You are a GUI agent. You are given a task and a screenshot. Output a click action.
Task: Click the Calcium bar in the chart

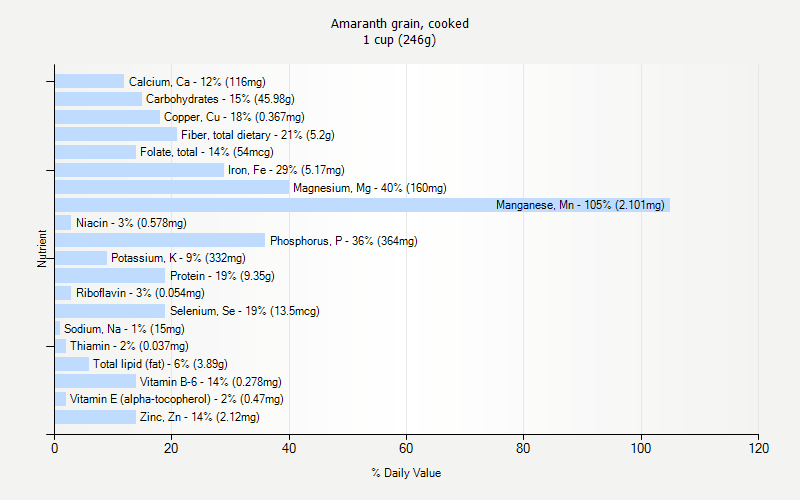[x=90, y=82]
